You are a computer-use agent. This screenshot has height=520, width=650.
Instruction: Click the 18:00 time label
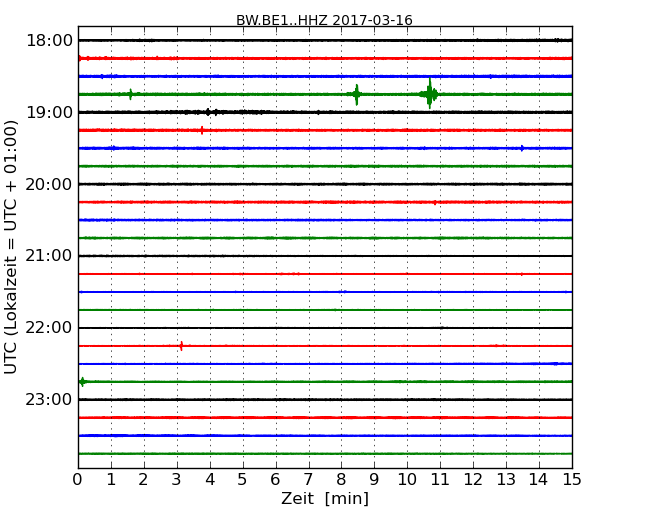(x=49, y=41)
